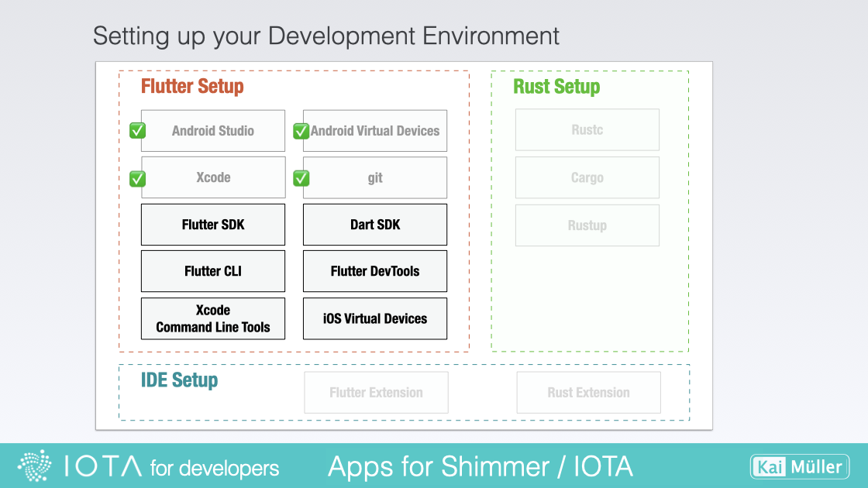This screenshot has width=868, height=488.
Task: Click the Kai Müller badge
Action: pyautogui.click(x=800, y=467)
